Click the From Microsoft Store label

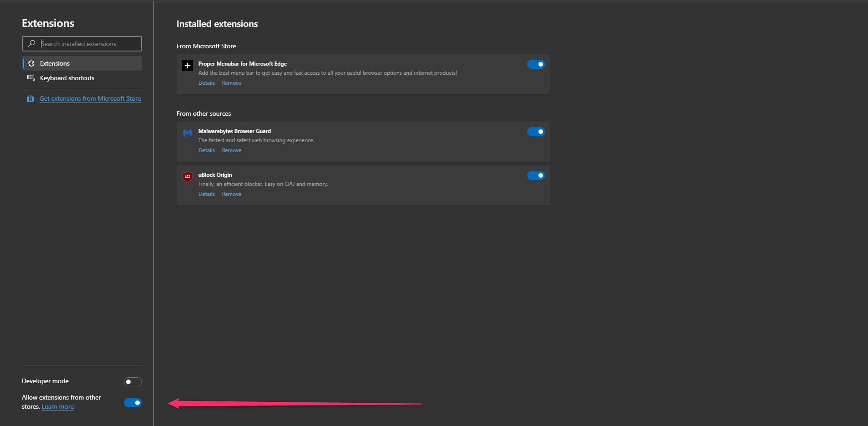click(x=206, y=46)
